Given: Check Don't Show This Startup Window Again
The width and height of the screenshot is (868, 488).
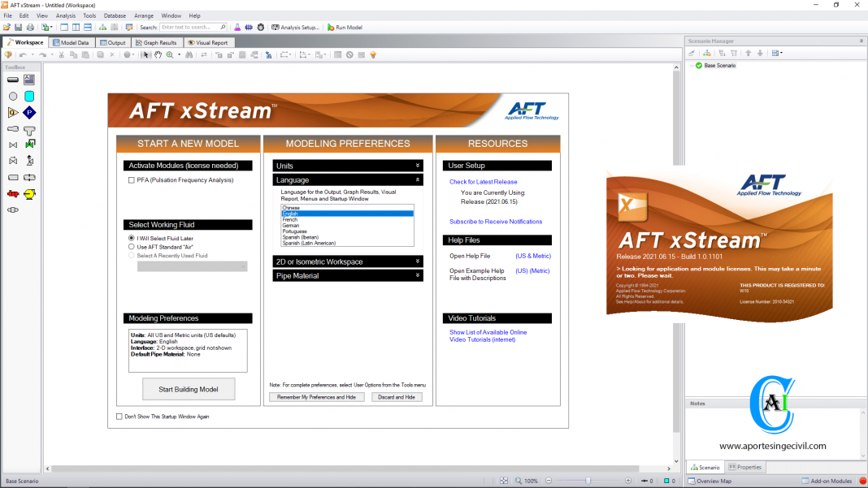Looking at the screenshot, I should (x=119, y=417).
